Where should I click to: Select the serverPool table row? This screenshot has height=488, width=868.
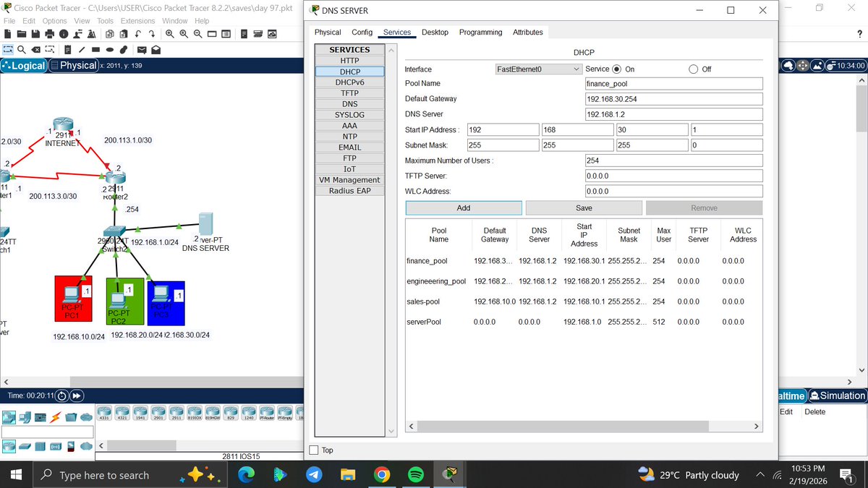(584, 321)
